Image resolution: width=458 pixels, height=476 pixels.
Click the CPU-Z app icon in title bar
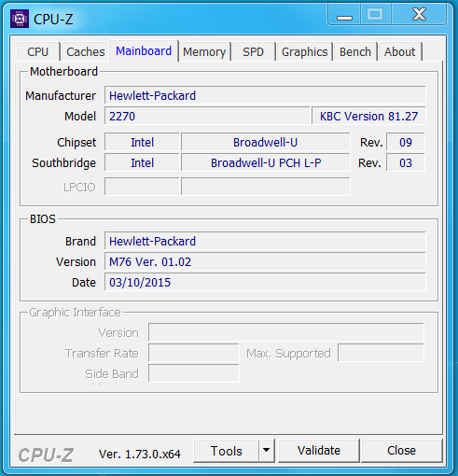pyautogui.click(x=20, y=19)
